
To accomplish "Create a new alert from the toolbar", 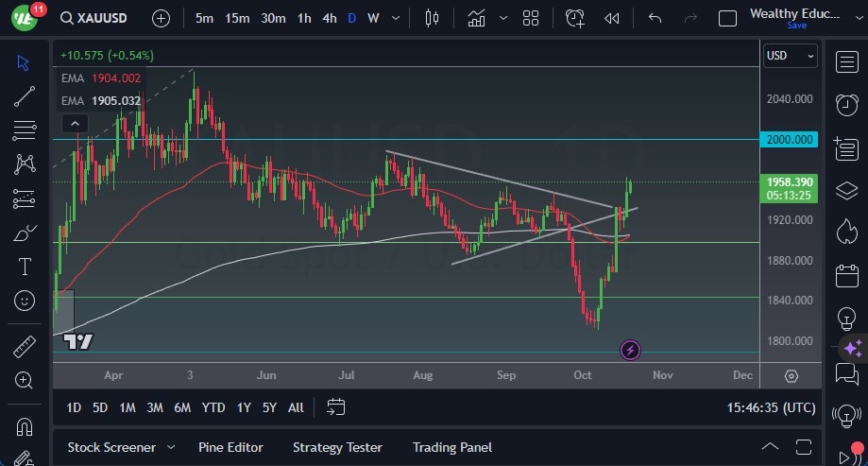I will pyautogui.click(x=574, y=18).
